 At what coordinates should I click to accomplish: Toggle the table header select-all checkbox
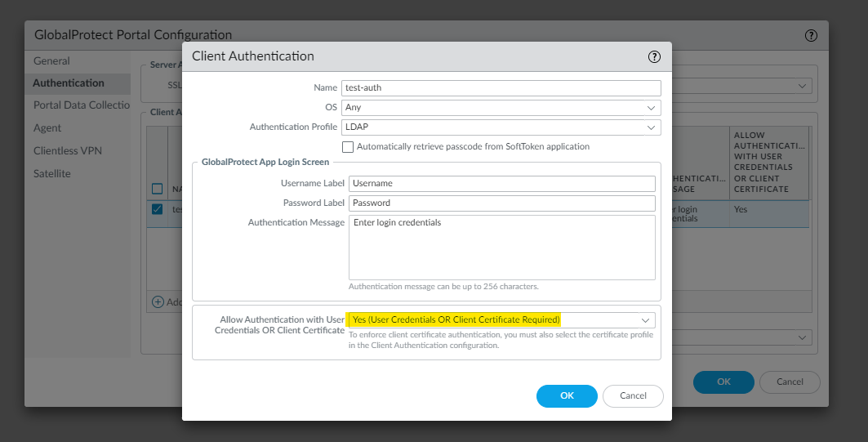coord(158,189)
